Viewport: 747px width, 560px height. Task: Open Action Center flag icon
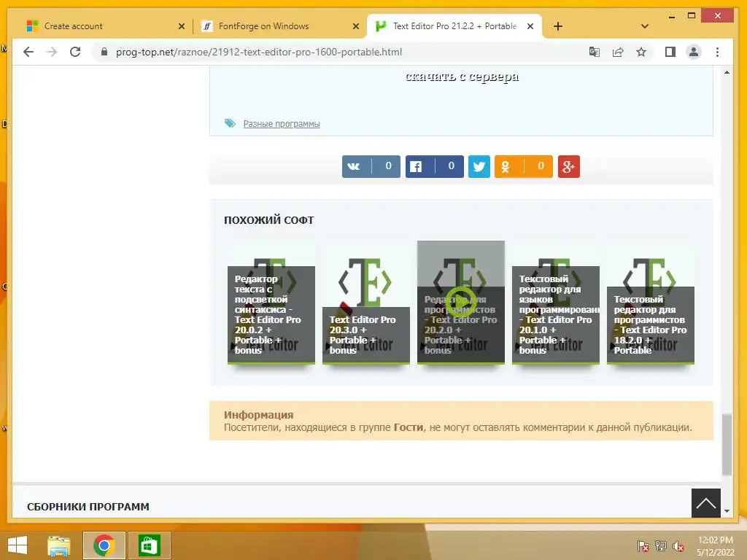pyautogui.click(x=643, y=546)
